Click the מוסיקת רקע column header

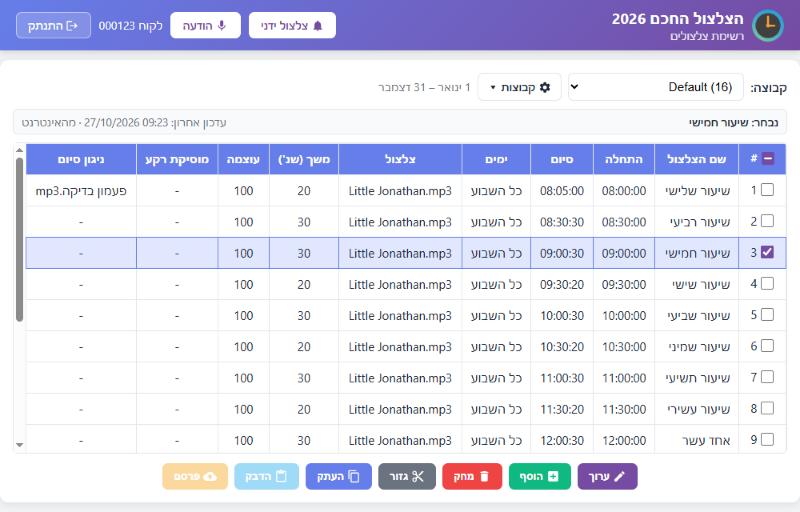coord(177,159)
